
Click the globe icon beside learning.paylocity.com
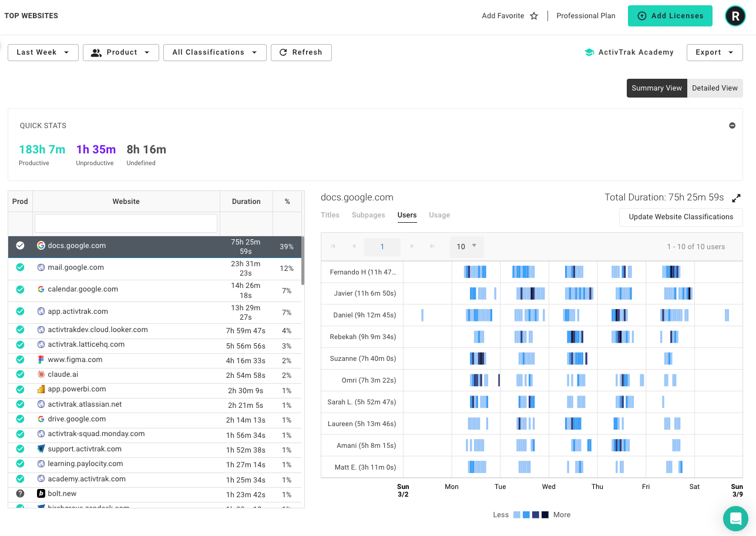click(41, 464)
